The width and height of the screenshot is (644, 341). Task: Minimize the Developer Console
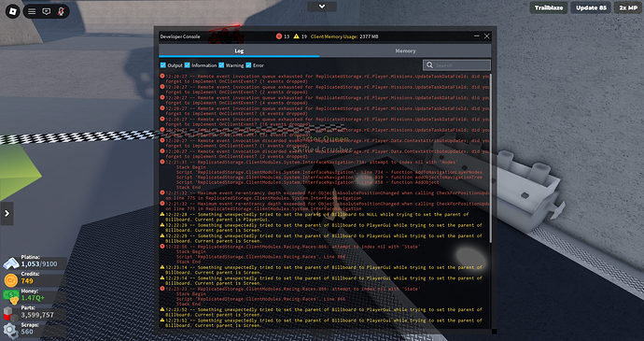tap(476, 36)
